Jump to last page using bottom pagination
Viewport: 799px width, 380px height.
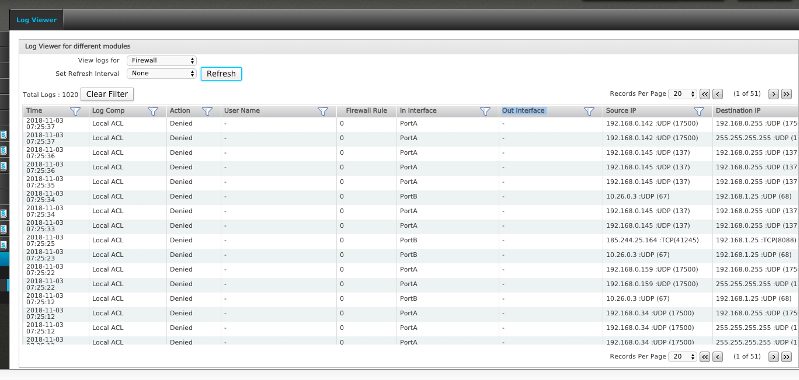pos(786,357)
